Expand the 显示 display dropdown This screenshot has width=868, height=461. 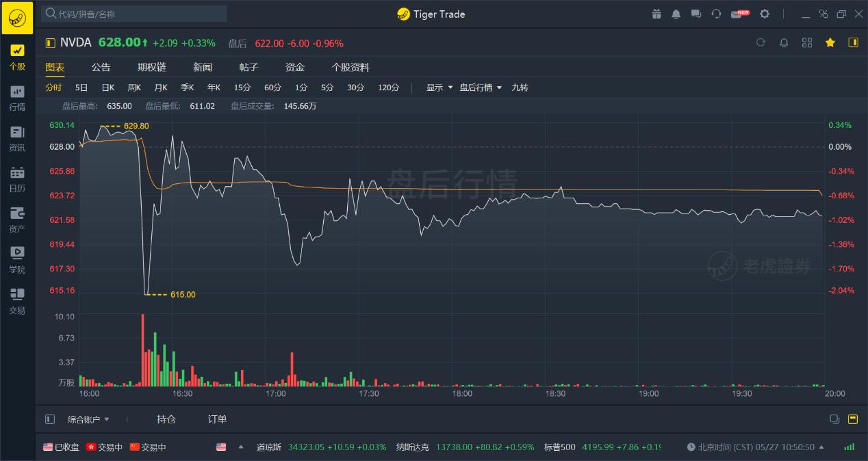click(x=439, y=88)
